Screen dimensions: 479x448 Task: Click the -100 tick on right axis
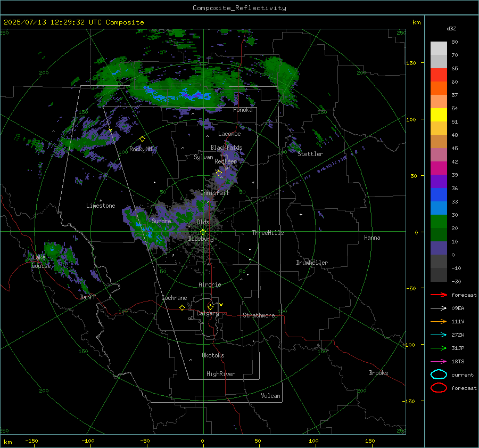point(409,345)
